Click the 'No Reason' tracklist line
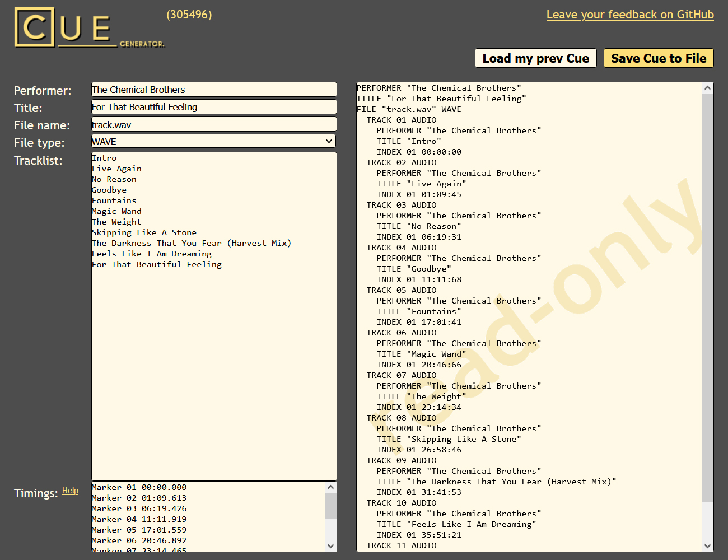Viewport: 728px width, 560px height. click(x=114, y=179)
